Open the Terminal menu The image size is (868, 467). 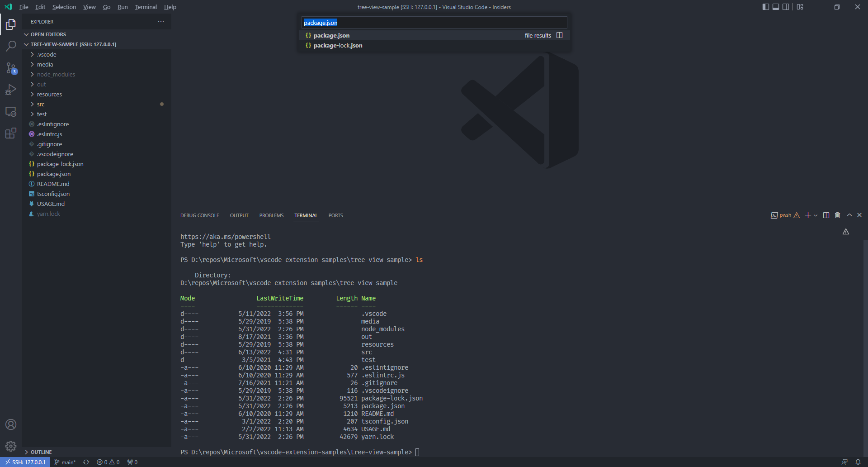pyautogui.click(x=146, y=7)
